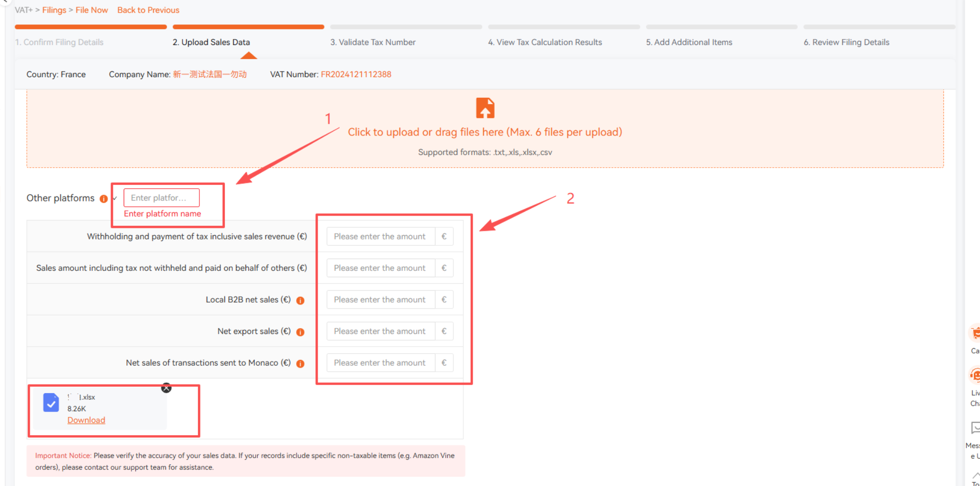980x486 pixels.
Task: Click the 'Enter platform name' error message
Action: (162, 214)
